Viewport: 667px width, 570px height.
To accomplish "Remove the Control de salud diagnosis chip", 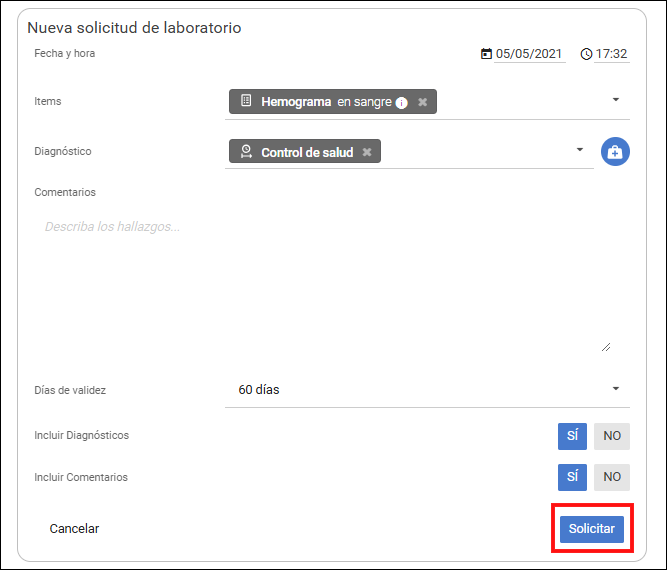I will [367, 152].
